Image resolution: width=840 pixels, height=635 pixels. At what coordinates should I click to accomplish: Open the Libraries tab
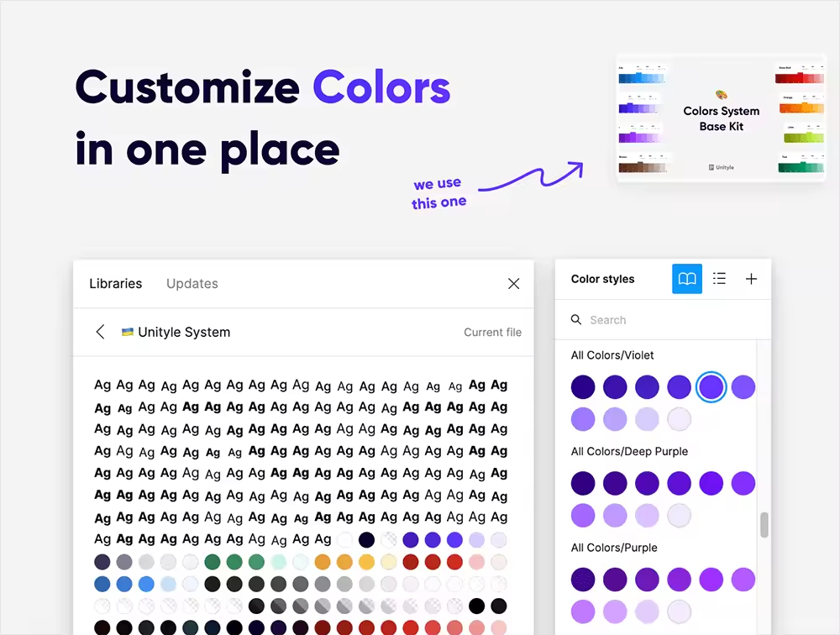pyautogui.click(x=116, y=284)
